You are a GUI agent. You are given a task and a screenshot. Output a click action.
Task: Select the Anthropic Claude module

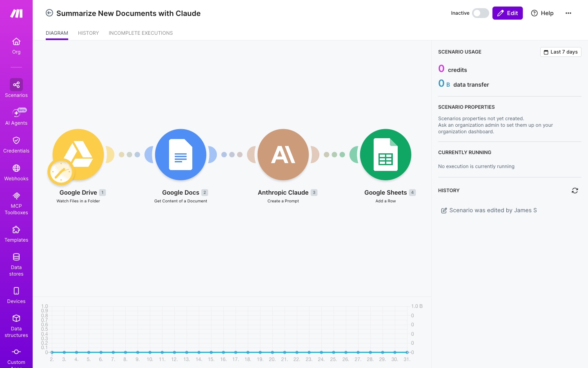coord(283,155)
